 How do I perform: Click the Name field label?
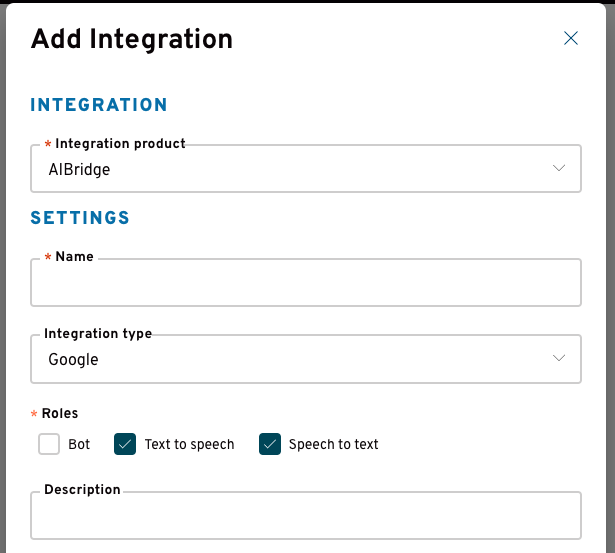[x=75, y=256]
